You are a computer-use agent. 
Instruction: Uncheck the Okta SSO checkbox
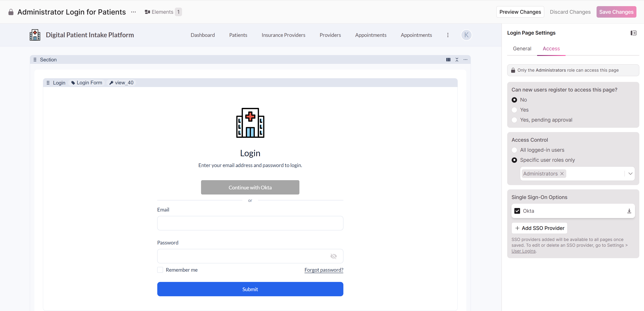point(517,211)
